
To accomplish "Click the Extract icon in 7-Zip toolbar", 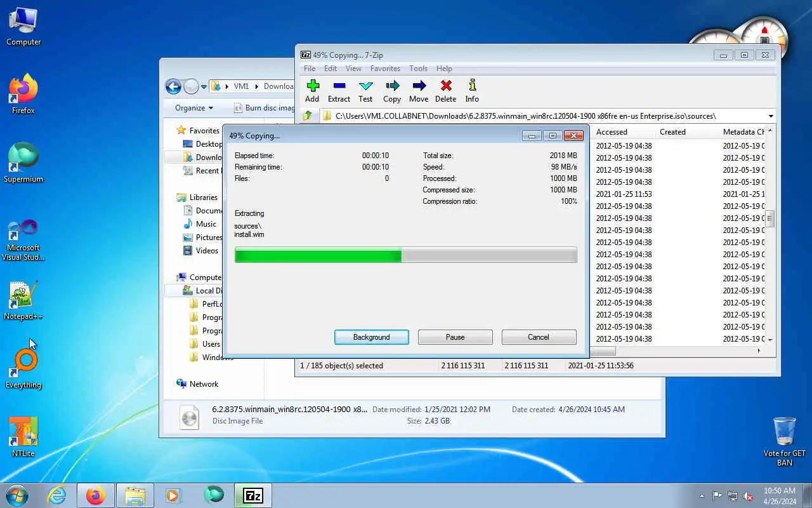I will click(x=339, y=86).
